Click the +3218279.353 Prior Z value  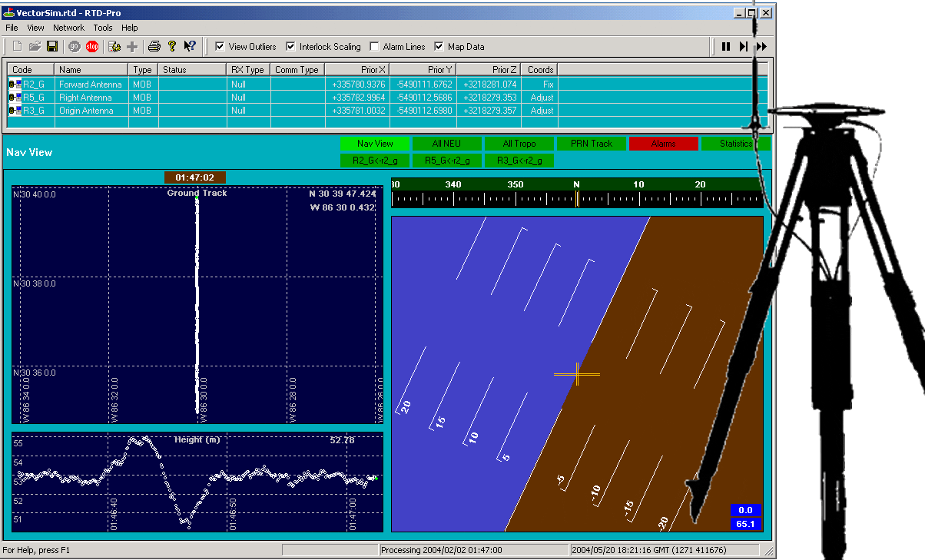(x=489, y=98)
